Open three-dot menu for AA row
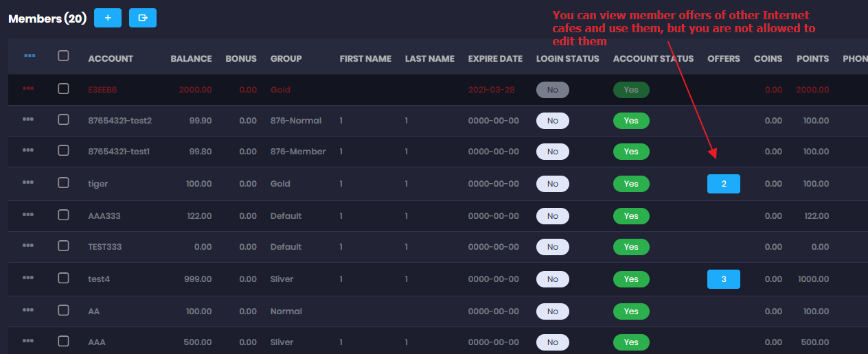This screenshot has width=868, height=354. pos(28,310)
